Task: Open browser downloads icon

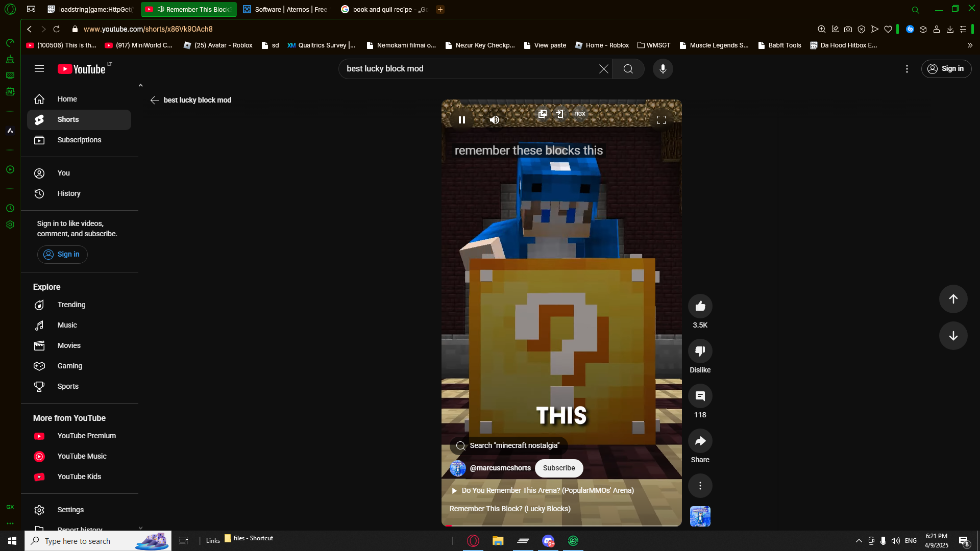Action: point(950,29)
